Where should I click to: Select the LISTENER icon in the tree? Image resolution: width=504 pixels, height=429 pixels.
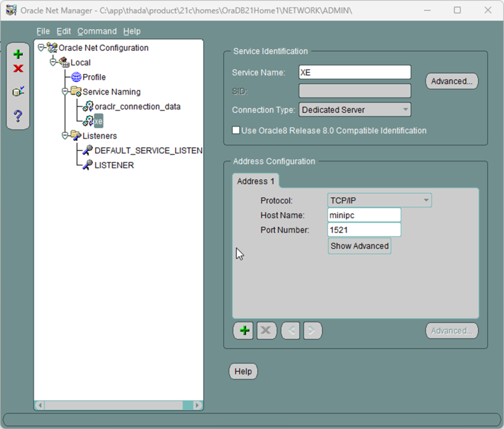click(88, 165)
